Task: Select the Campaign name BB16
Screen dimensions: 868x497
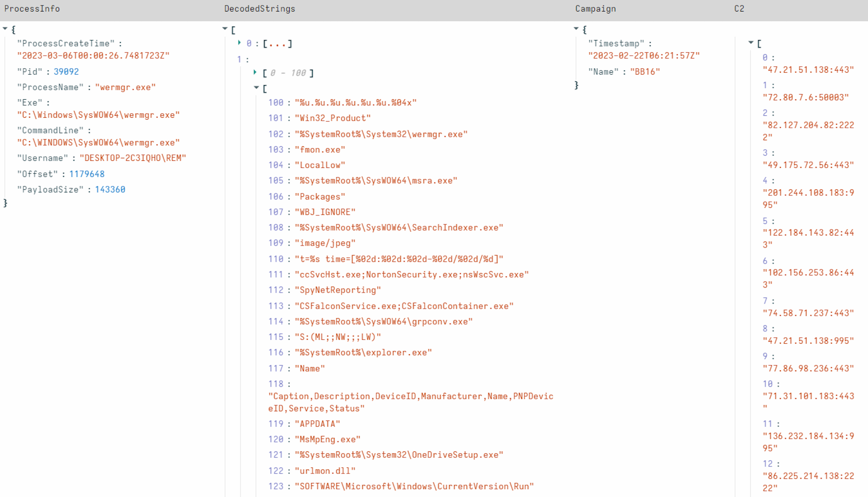Action: click(646, 71)
